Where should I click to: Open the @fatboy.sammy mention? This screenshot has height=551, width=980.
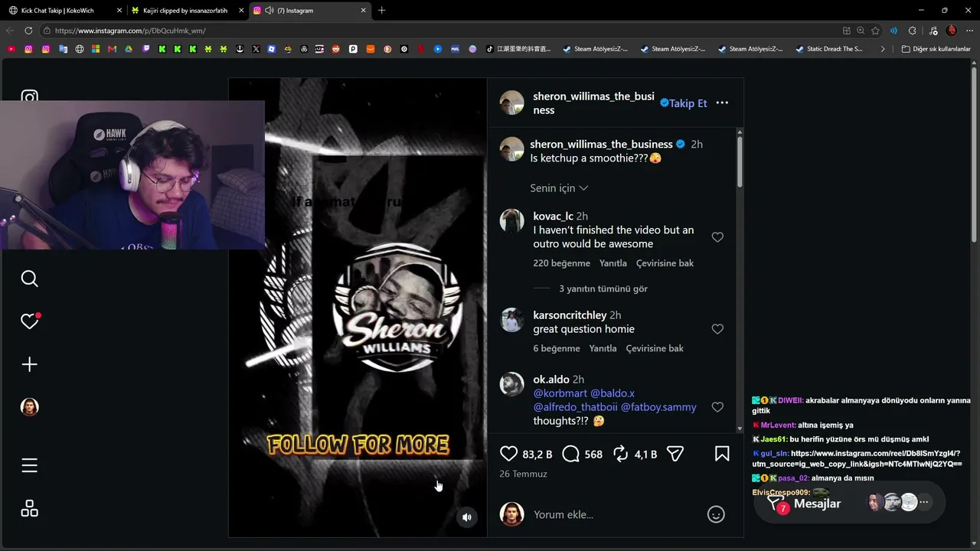pyautogui.click(x=658, y=407)
